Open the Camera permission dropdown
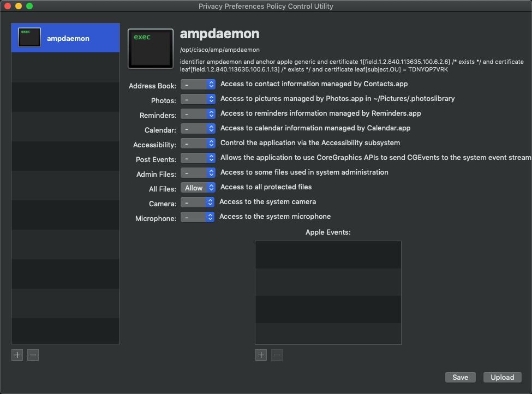This screenshot has height=394, width=532. pyautogui.click(x=197, y=202)
